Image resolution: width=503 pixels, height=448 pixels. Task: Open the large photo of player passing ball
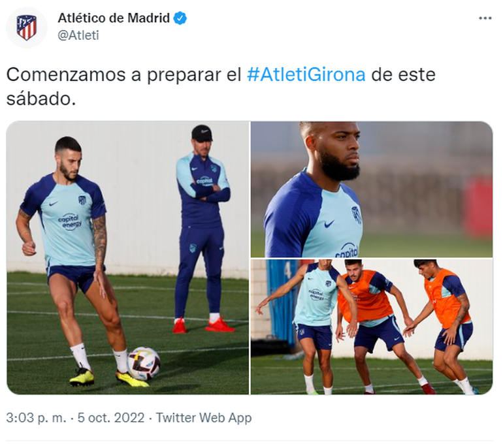click(x=127, y=258)
